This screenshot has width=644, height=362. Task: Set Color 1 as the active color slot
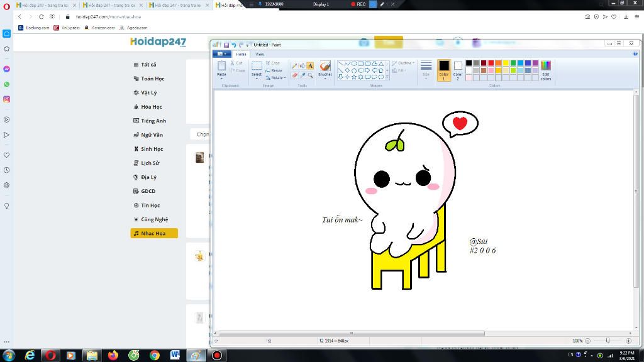click(x=443, y=69)
